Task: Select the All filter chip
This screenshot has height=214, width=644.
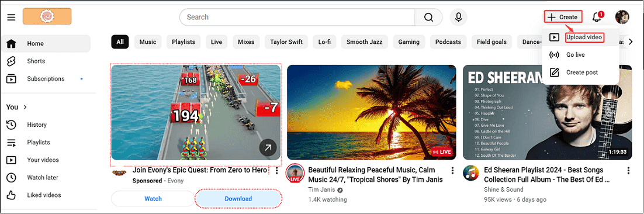Action: 120,42
